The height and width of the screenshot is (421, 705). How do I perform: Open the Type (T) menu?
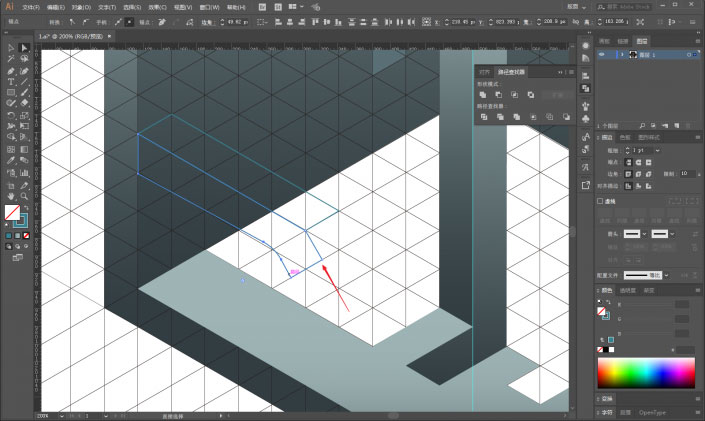107,7
